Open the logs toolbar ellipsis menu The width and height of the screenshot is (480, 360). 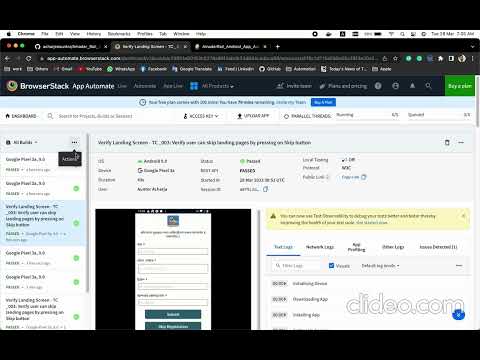click(x=459, y=266)
